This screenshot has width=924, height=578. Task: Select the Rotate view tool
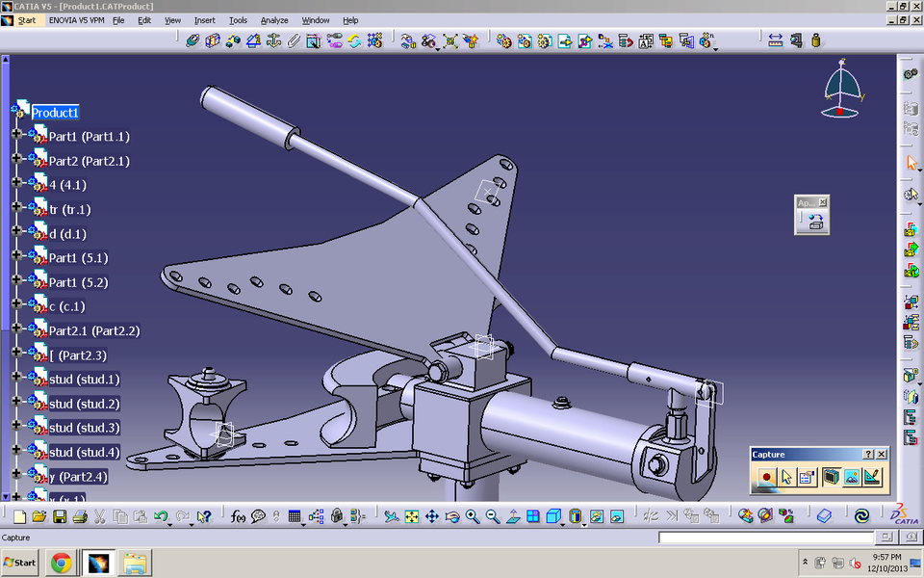coord(452,516)
